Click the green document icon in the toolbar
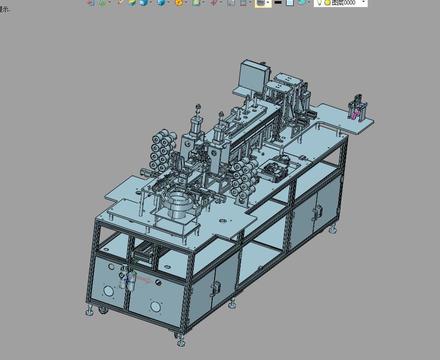 pos(196,3)
